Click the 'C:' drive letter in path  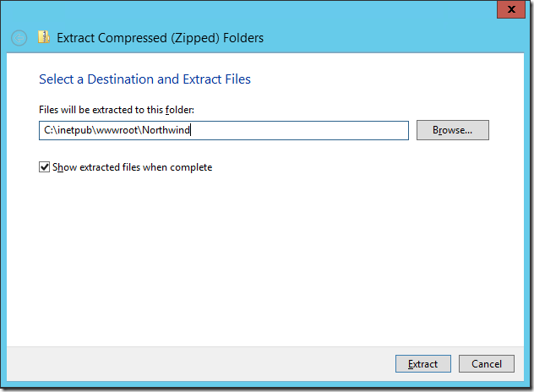point(48,130)
